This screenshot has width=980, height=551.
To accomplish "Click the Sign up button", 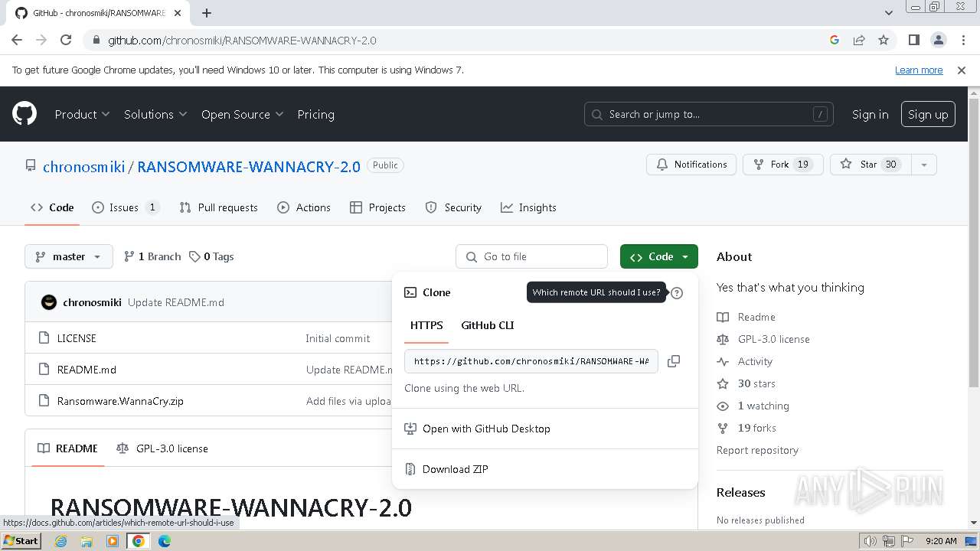I will [x=928, y=114].
